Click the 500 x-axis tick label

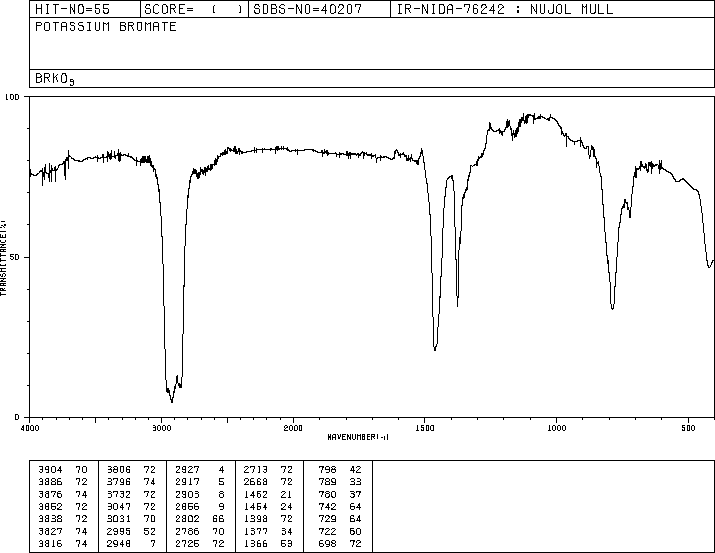click(x=688, y=428)
